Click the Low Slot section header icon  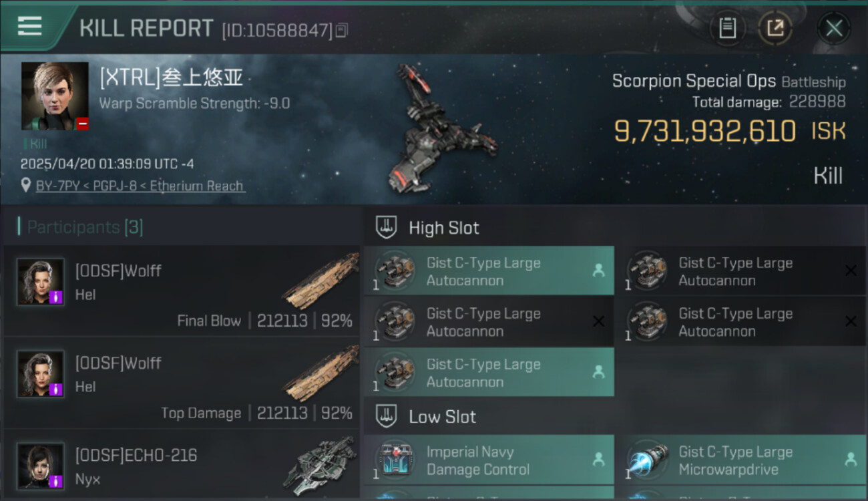pyautogui.click(x=387, y=417)
